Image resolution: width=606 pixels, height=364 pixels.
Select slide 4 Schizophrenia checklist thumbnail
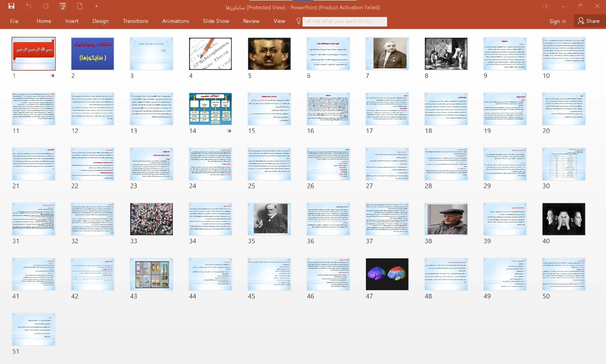point(210,54)
